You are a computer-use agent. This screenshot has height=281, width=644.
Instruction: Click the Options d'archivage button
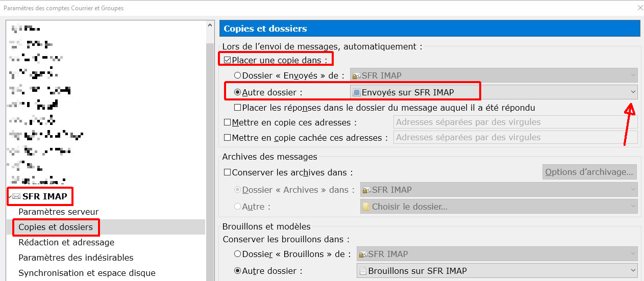pos(589,172)
